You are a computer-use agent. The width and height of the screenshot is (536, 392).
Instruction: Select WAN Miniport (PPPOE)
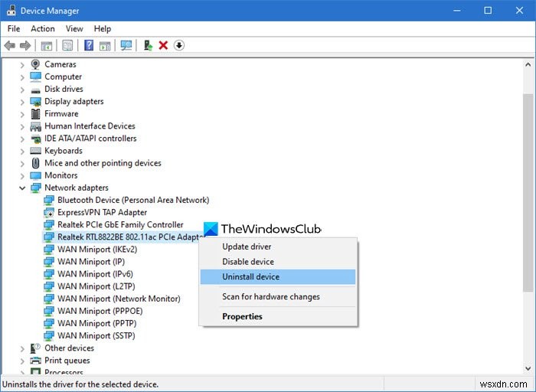click(x=100, y=311)
